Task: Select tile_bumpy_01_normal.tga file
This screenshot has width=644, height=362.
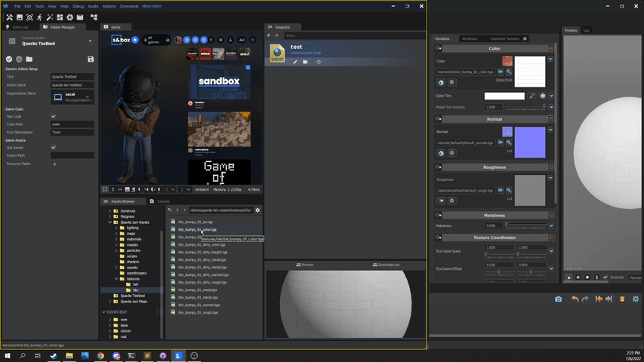Action: click(x=199, y=305)
